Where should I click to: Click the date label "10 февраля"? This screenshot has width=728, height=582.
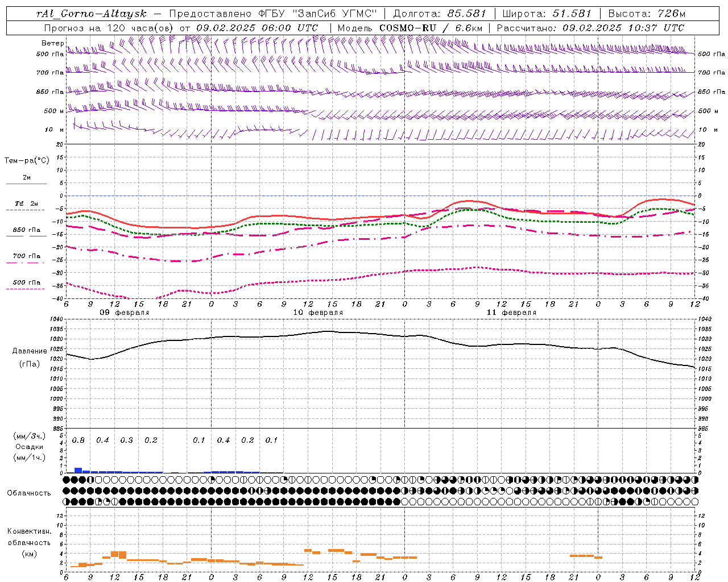point(318,313)
